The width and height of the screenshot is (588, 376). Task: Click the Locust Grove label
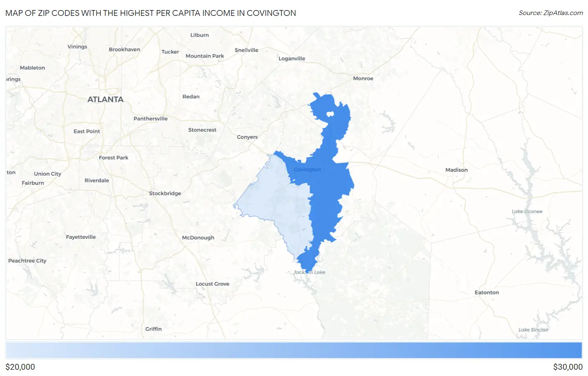212,284
